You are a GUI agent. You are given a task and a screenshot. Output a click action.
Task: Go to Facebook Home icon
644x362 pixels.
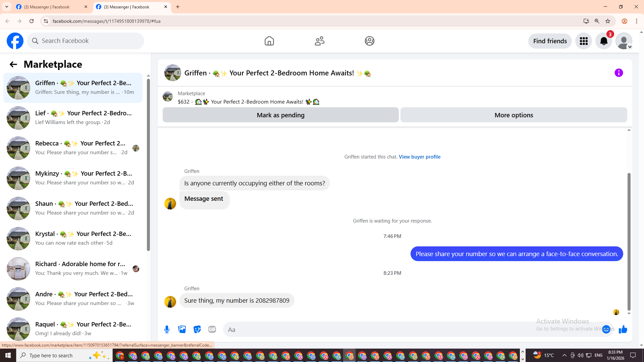tap(269, 41)
